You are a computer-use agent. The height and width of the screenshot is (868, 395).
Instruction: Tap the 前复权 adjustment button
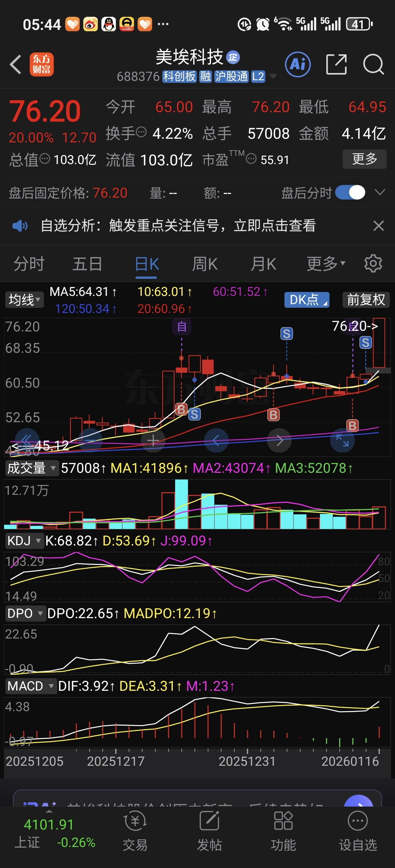tap(366, 300)
